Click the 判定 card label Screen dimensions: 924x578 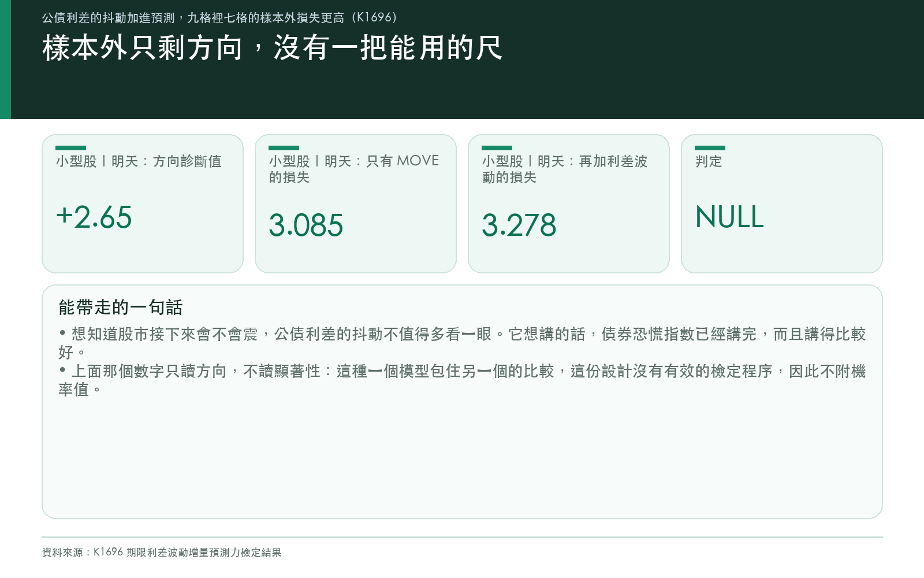click(x=709, y=161)
